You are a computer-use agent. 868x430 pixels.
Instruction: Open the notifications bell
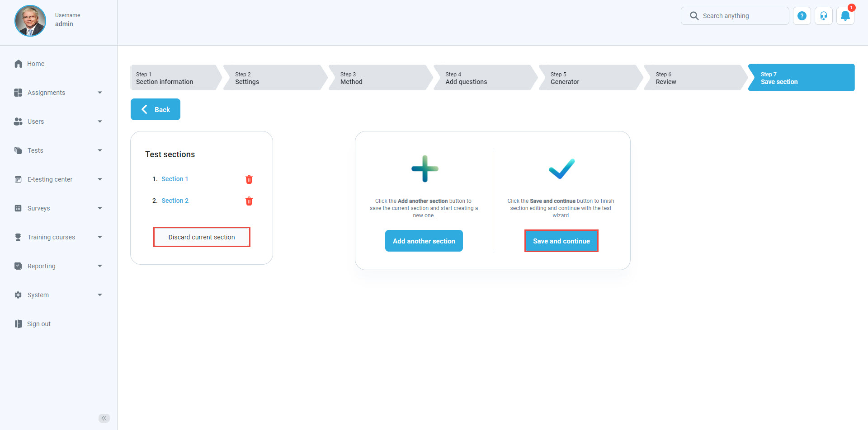tap(845, 16)
